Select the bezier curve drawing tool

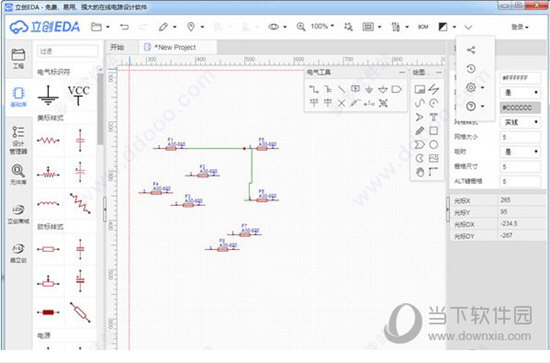pyautogui.click(x=420, y=103)
